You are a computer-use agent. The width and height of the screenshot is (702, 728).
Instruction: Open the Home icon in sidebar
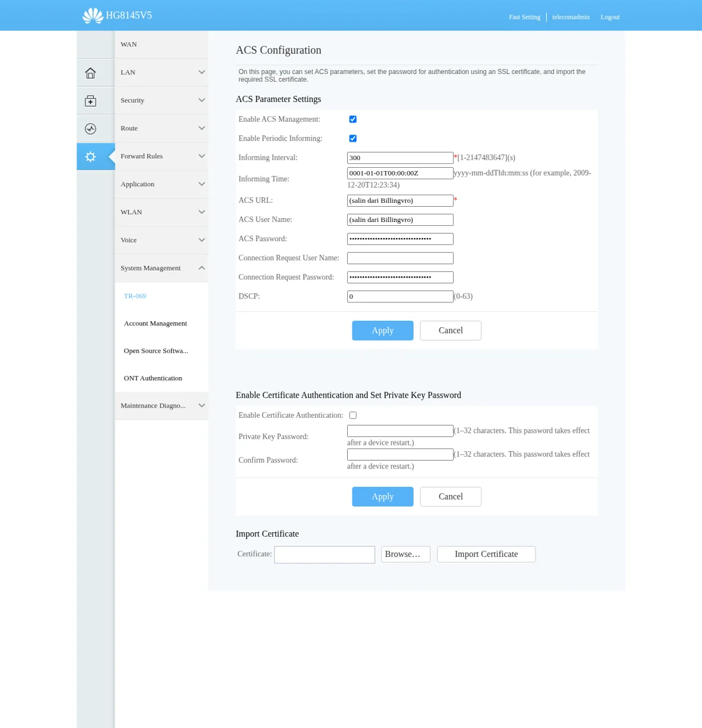point(91,73)
